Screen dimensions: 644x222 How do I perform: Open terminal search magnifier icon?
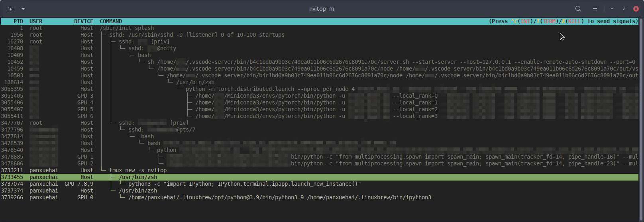point(578,9)
